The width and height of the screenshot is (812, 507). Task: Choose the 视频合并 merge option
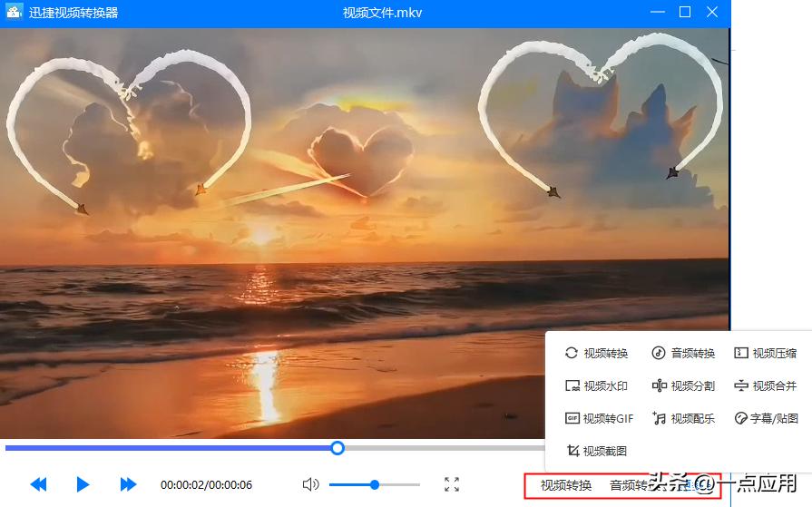click(x=766, y=386)
